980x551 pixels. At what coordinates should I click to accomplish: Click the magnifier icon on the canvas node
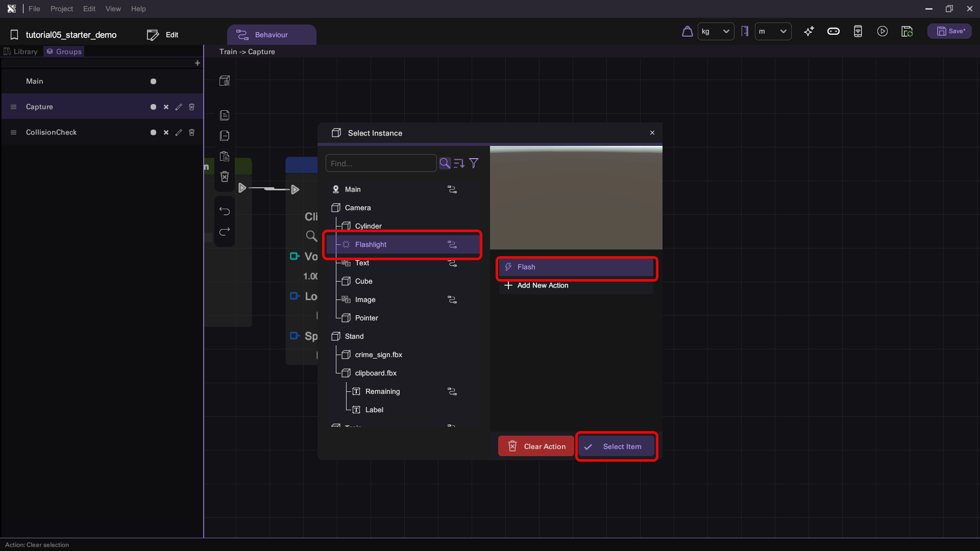click(311, 236)
